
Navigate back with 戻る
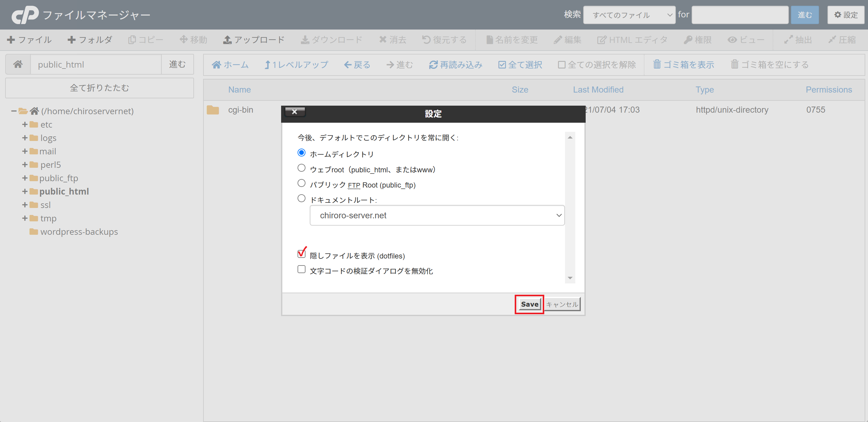[x=357, y=65]
